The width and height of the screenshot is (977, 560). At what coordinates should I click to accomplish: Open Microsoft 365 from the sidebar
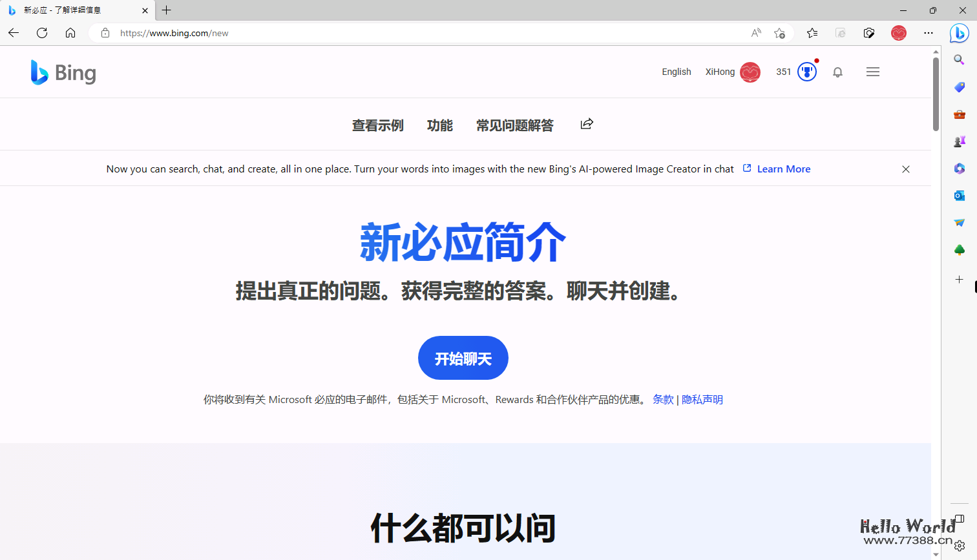(960, 169)
